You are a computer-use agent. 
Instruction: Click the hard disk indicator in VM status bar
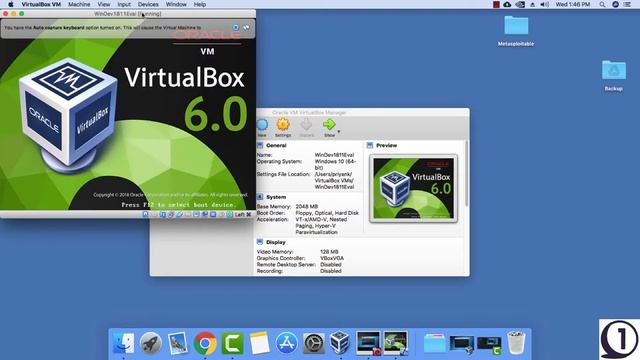[x=146, y=214]
